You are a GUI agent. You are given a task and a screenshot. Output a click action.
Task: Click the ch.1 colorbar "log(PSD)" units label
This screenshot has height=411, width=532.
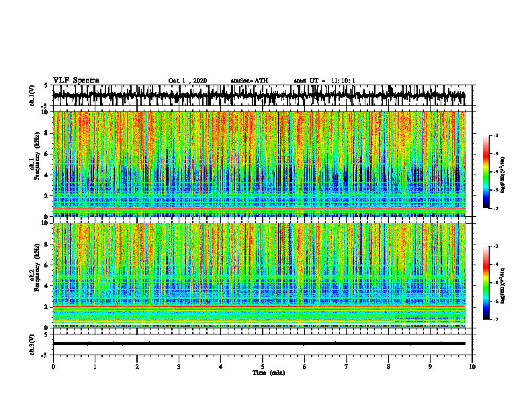pos(503,175)
